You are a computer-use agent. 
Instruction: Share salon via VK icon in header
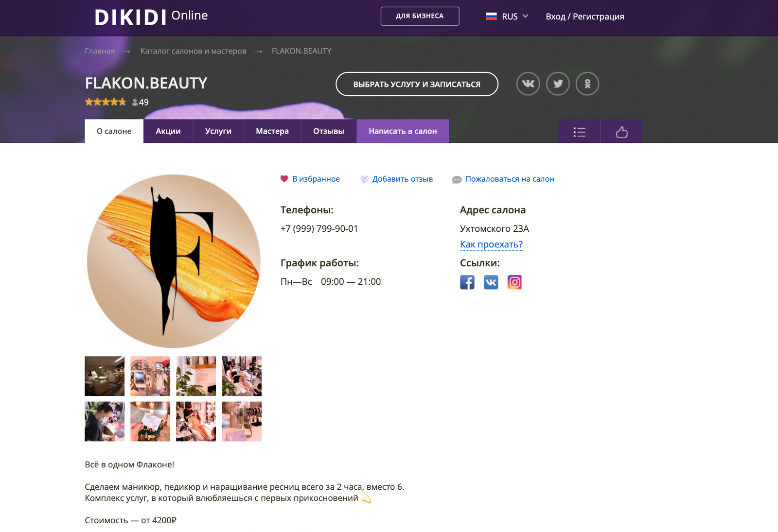[528, 84]
